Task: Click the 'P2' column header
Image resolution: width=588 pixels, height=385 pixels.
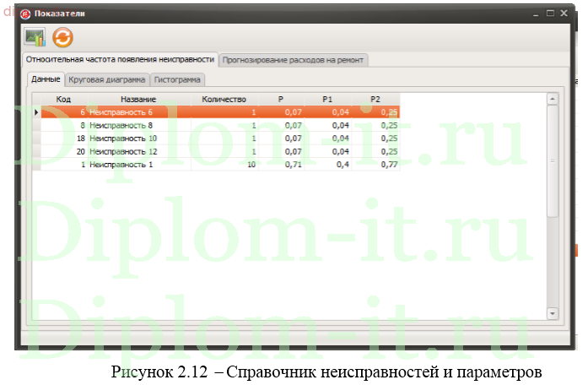Action: click(375, 99)
